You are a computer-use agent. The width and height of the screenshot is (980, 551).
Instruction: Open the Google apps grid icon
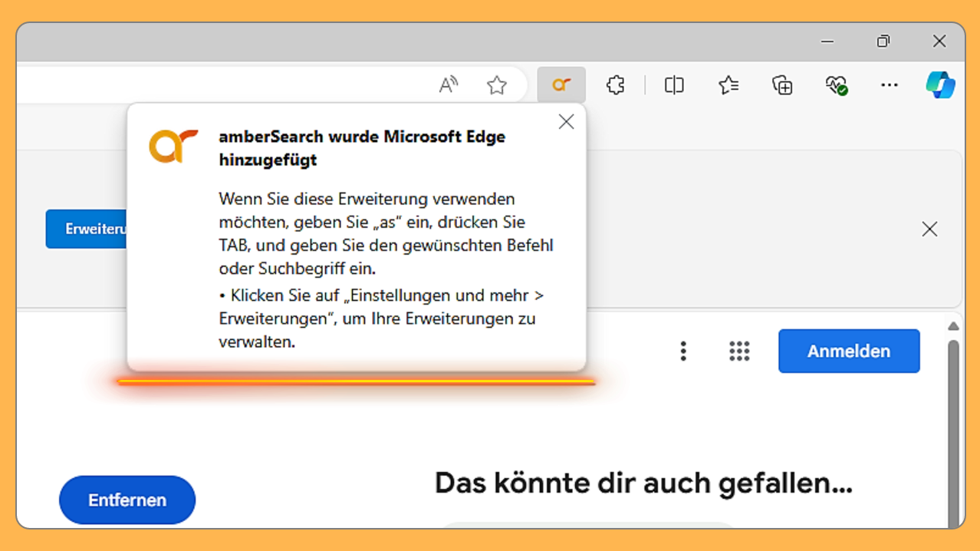coord(739,351)
